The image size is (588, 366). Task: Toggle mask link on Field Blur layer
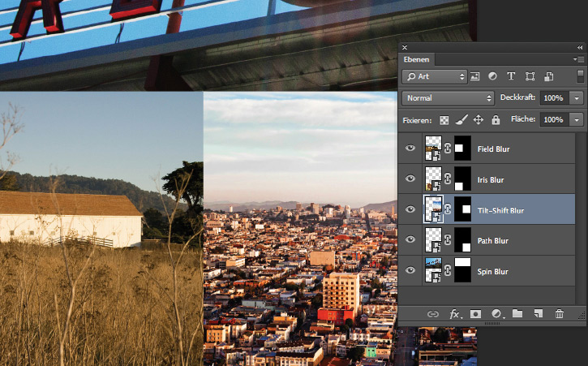pos(448,149)
